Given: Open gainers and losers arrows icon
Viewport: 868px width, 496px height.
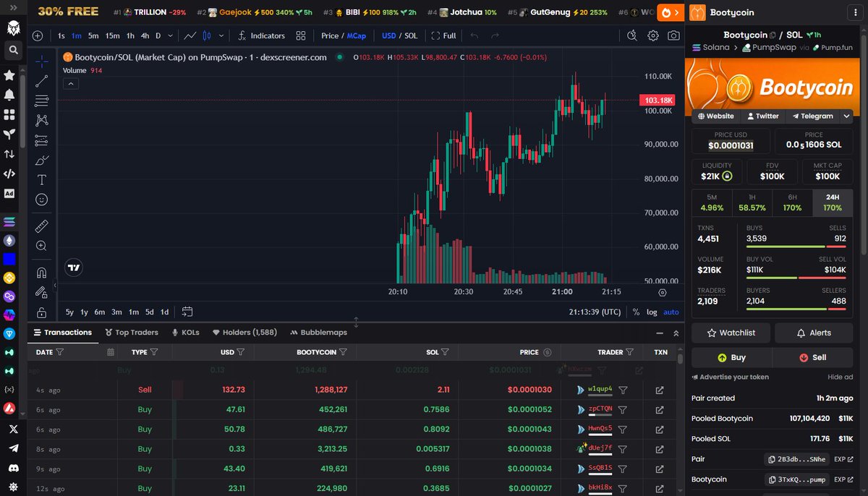Looking at the screenshot, I should [9, 154].
